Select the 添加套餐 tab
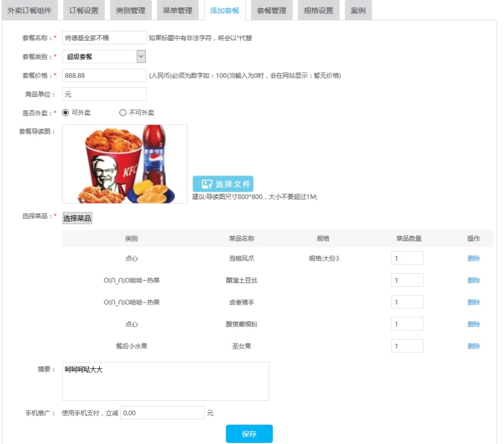The image size is (504, 444). tap(225, 10)
